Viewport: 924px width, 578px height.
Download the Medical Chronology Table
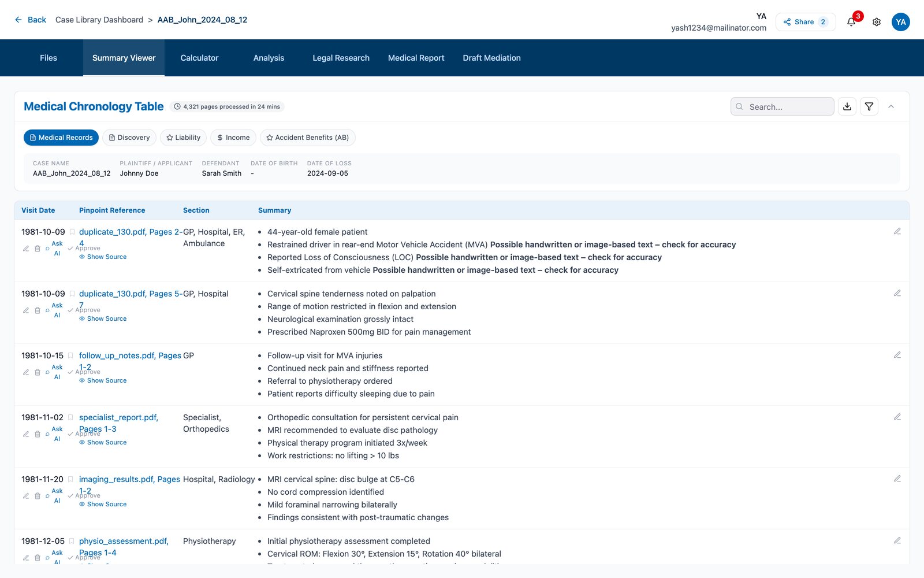click(x=847, y=106)
